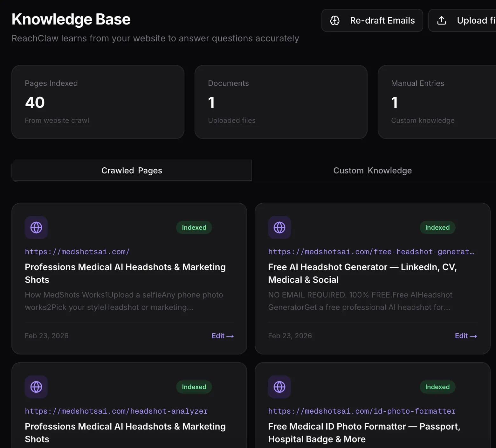The image size is (496, 448).
Task: Open the Custom Knowledge tab
Action: coord(372,171)
